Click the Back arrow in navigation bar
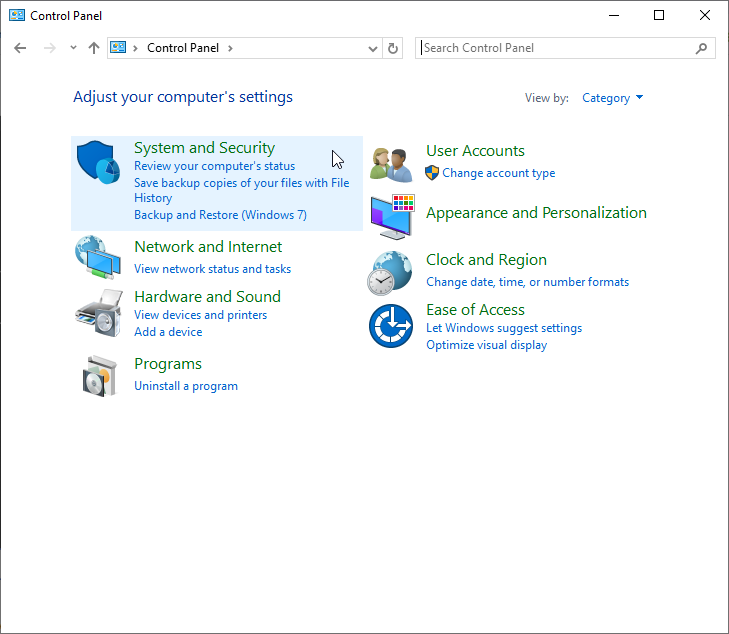Viewport: 729px width, 634px height. 20,48
